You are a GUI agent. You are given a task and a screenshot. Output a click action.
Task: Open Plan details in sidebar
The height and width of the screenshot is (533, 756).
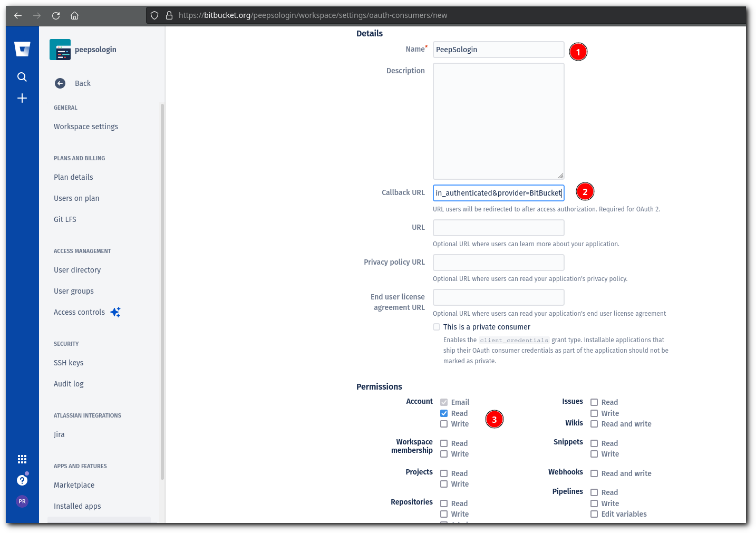pos(73,177)
